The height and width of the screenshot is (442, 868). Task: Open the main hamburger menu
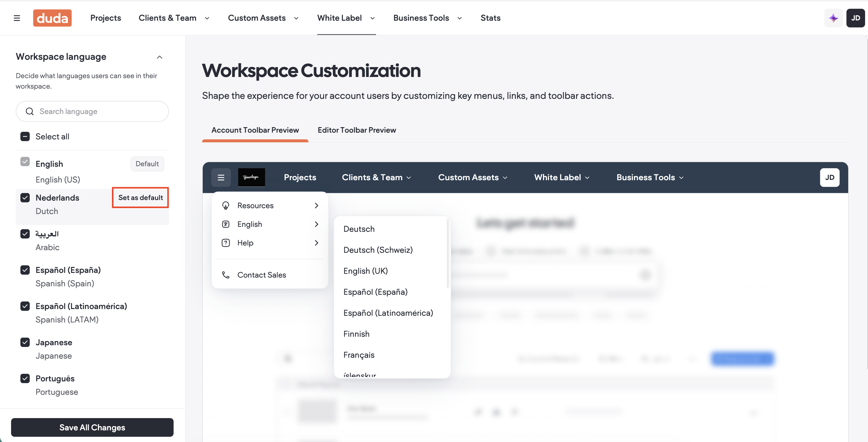(17, 18)
